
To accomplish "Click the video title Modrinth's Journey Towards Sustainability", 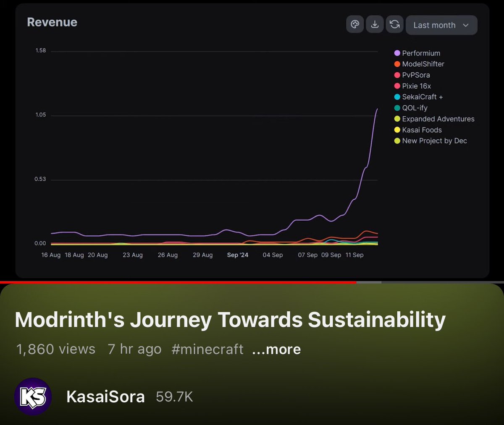I will coord(230,319).
